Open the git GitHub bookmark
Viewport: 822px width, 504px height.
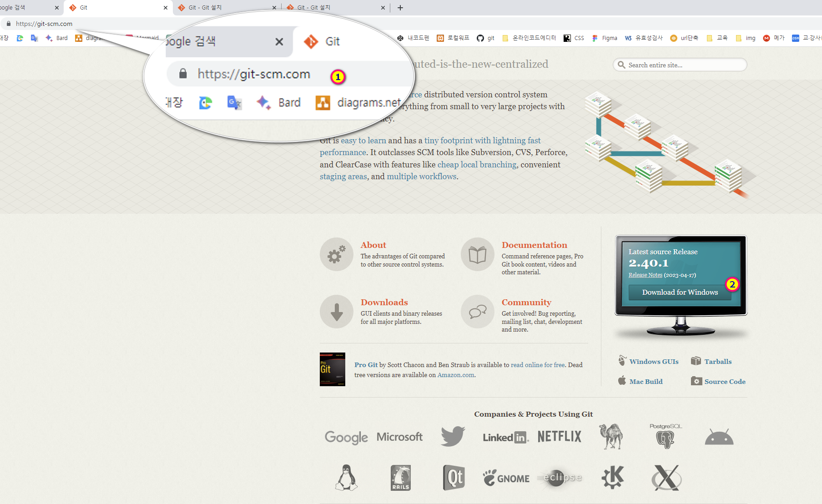click(x=485, y=38)
